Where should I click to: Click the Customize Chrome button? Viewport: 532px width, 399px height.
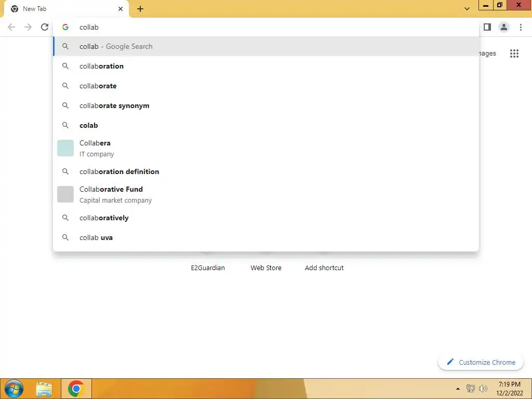(481, 362)
